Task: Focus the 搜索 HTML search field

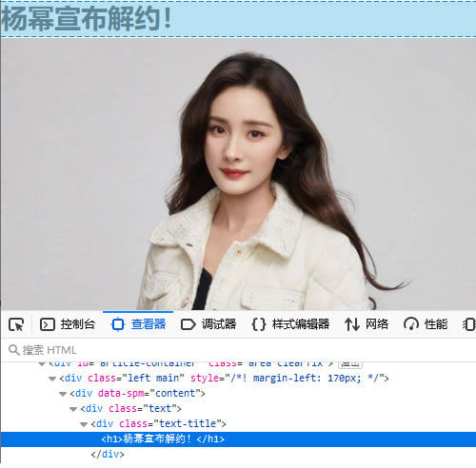Action: (241, 350)
